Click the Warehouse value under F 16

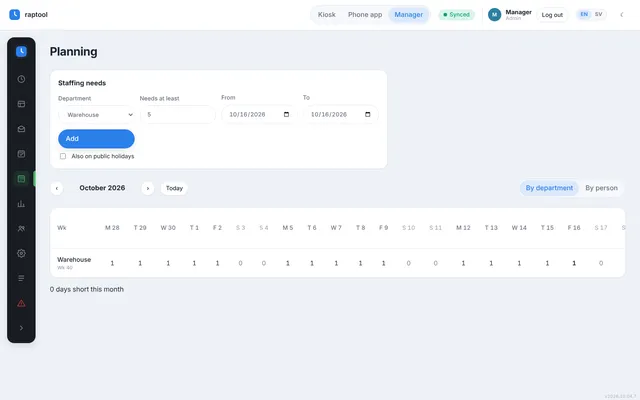coord(574,263)
